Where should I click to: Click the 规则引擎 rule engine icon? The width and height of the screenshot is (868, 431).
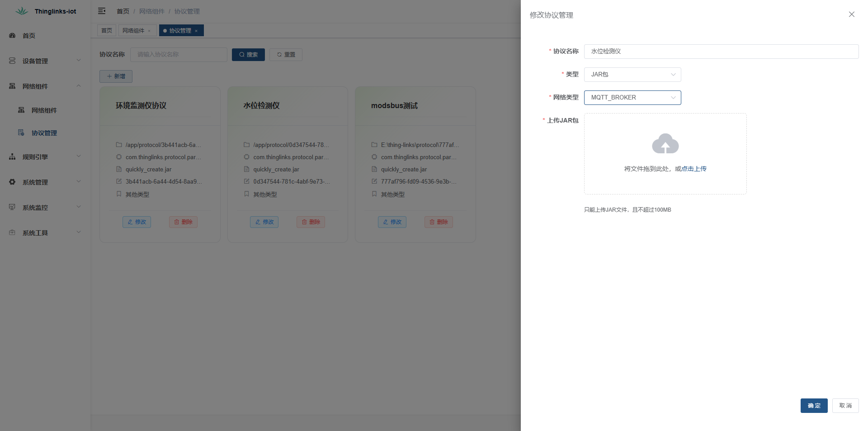(12, 156)
